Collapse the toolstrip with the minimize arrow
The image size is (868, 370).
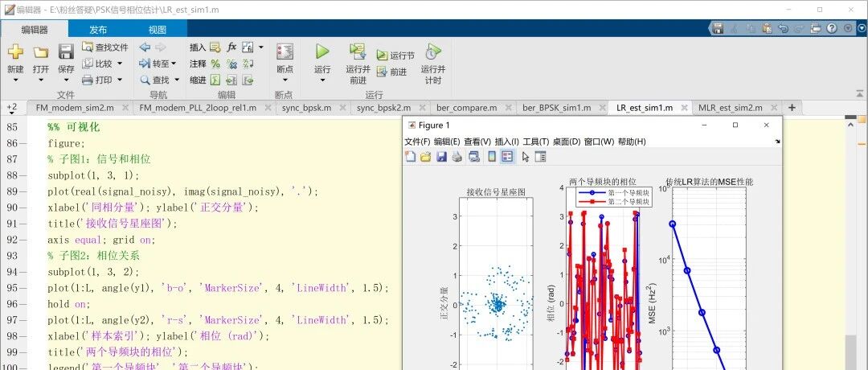click(860, 92)
